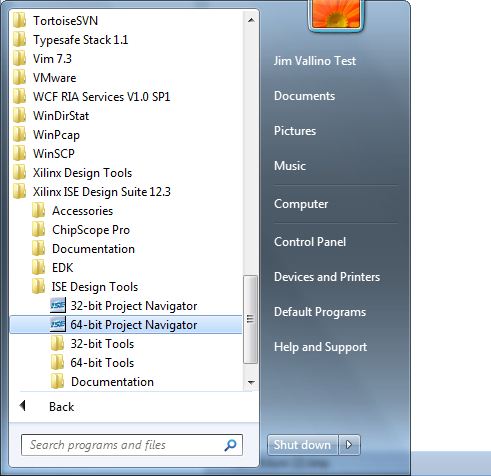Screen dimensions: 491x476
Task: Open Help and Support
Action: (320, 347)
